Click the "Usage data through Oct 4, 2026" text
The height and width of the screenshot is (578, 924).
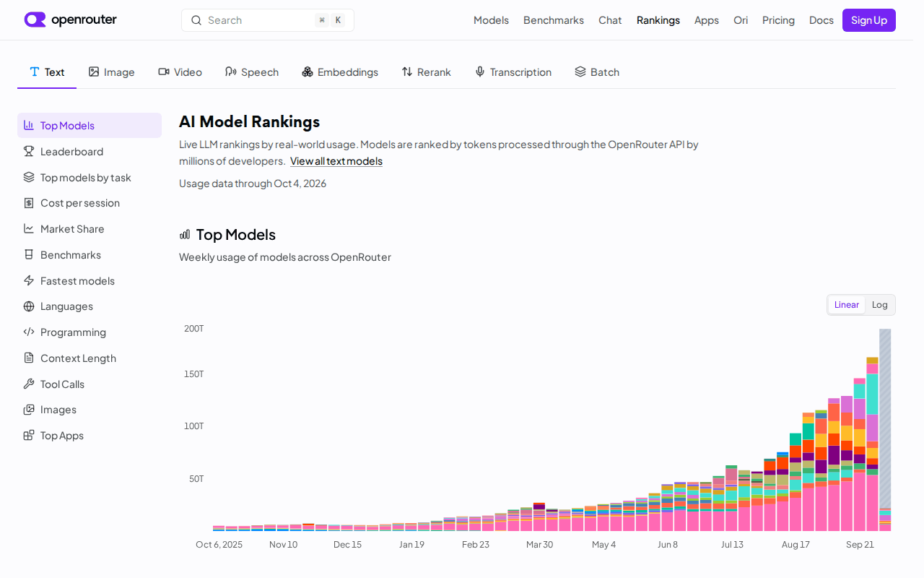point(253,184)
